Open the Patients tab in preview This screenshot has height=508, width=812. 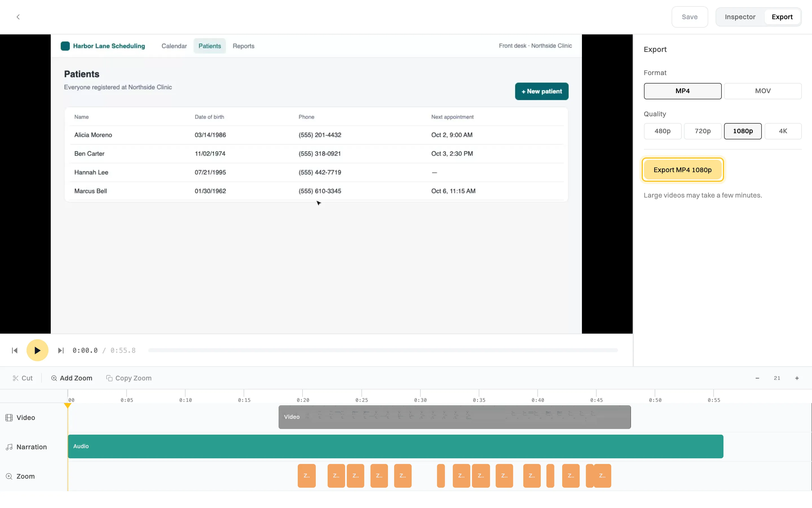210,46
